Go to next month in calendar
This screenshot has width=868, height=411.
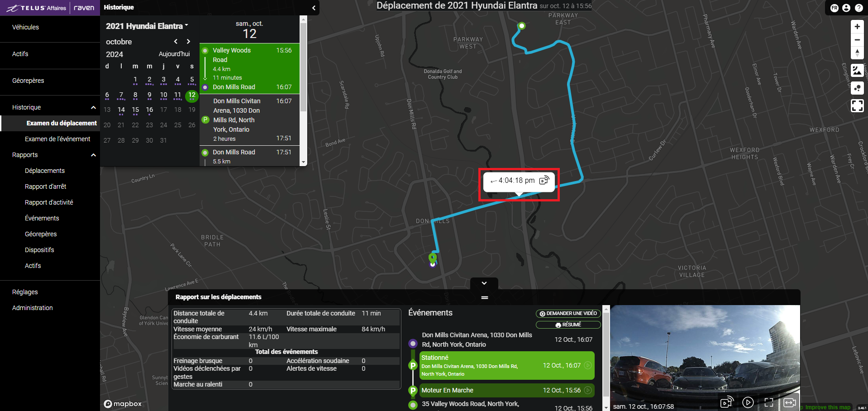(x=189, y=42)
